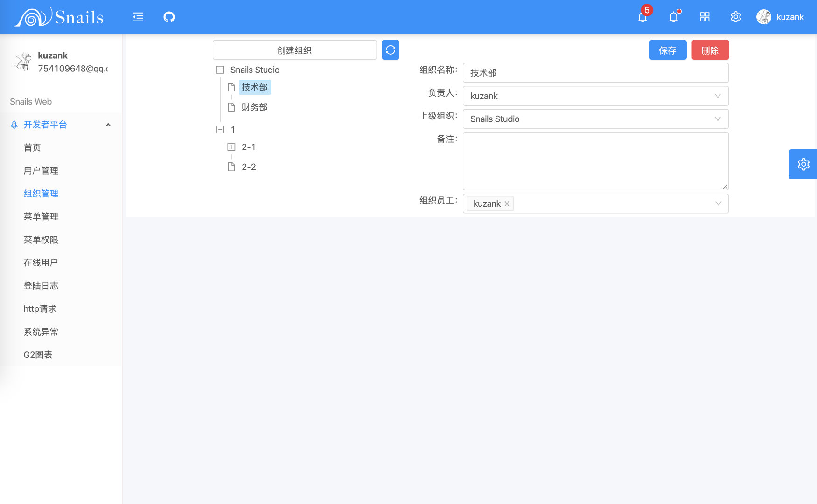Open the GitHub repository icon
This screenshot has height=504, width=817.
point(169,17)
